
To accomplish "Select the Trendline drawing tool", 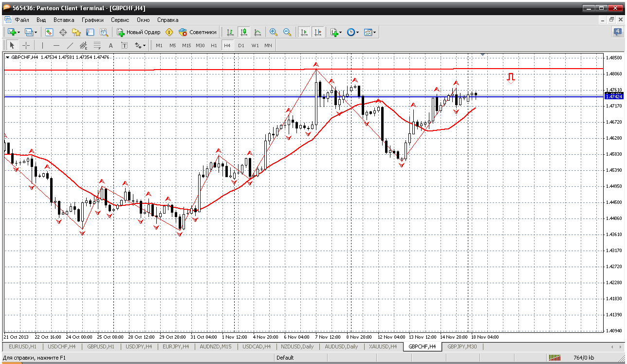I will click(70, 45).
